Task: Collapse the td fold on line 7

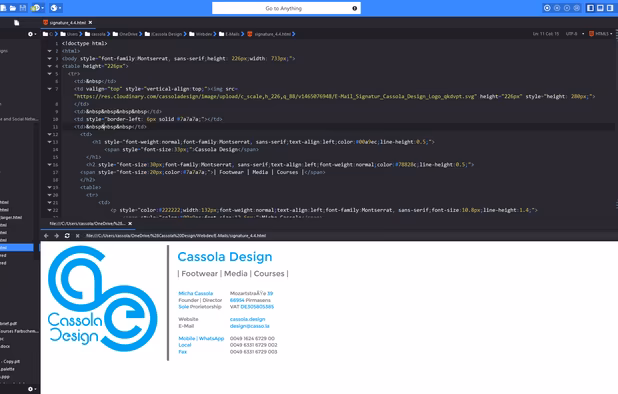Action: tap(50, 89)
